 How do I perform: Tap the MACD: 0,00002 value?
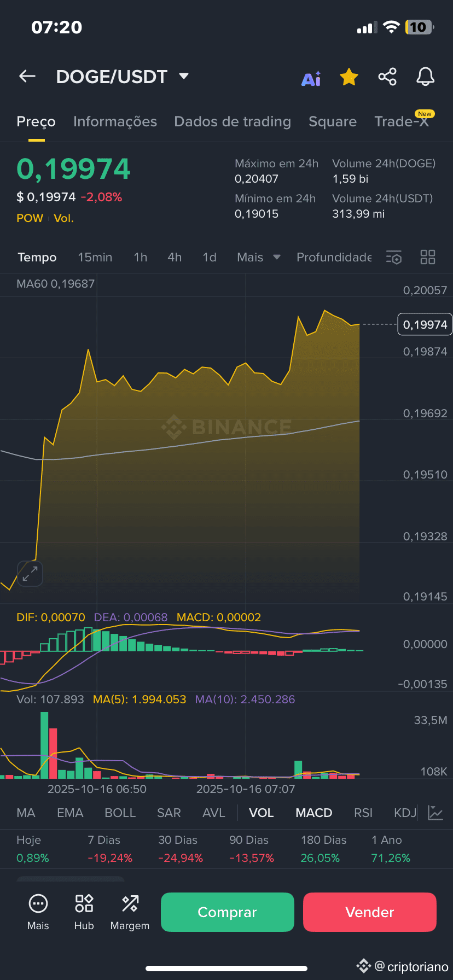(219, 617)
